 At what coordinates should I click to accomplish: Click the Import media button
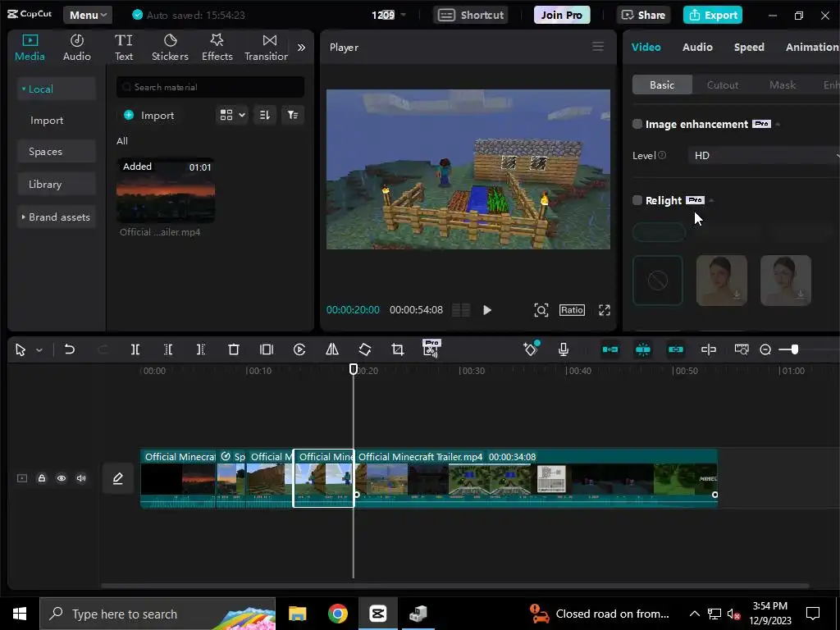tap(149, 115)
